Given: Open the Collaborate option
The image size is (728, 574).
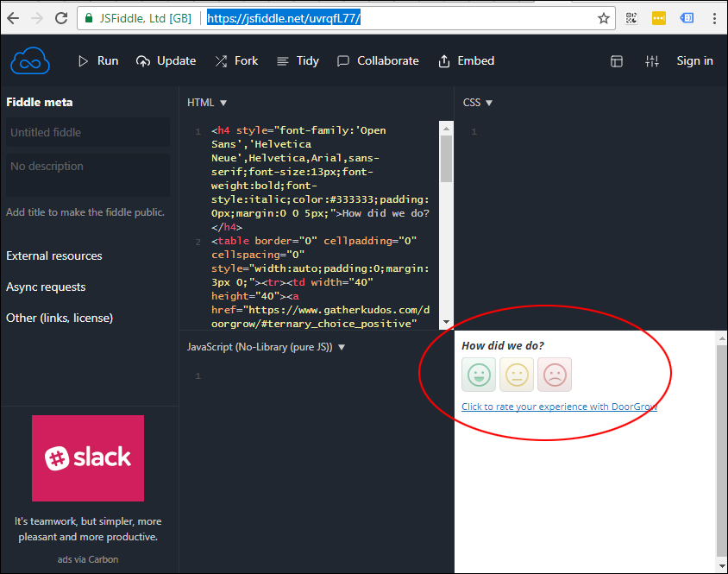Looking at the screenshot, I should pyautogui.click(x=378, y=61).
